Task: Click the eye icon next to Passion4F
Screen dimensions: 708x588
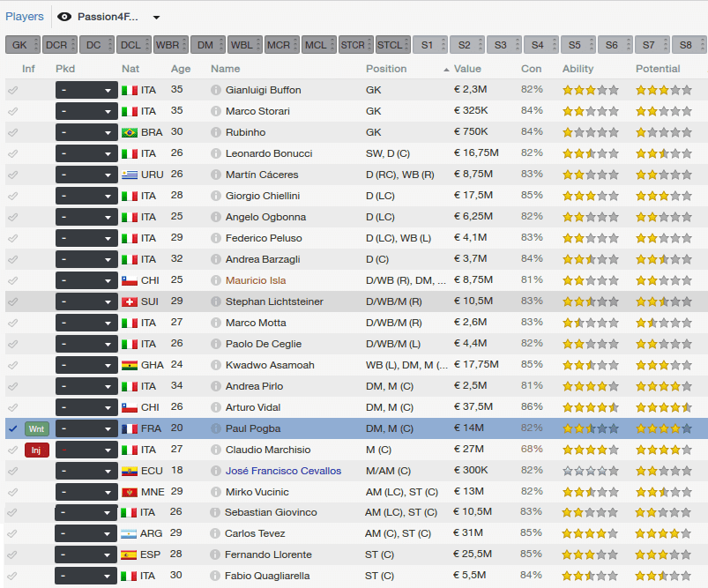Action: point(64,17)
